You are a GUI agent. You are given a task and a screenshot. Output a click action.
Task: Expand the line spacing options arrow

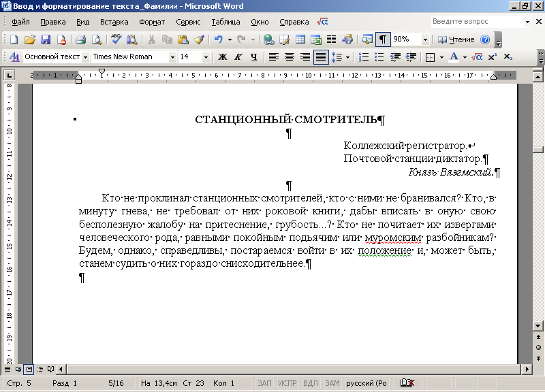coord(347,57)
